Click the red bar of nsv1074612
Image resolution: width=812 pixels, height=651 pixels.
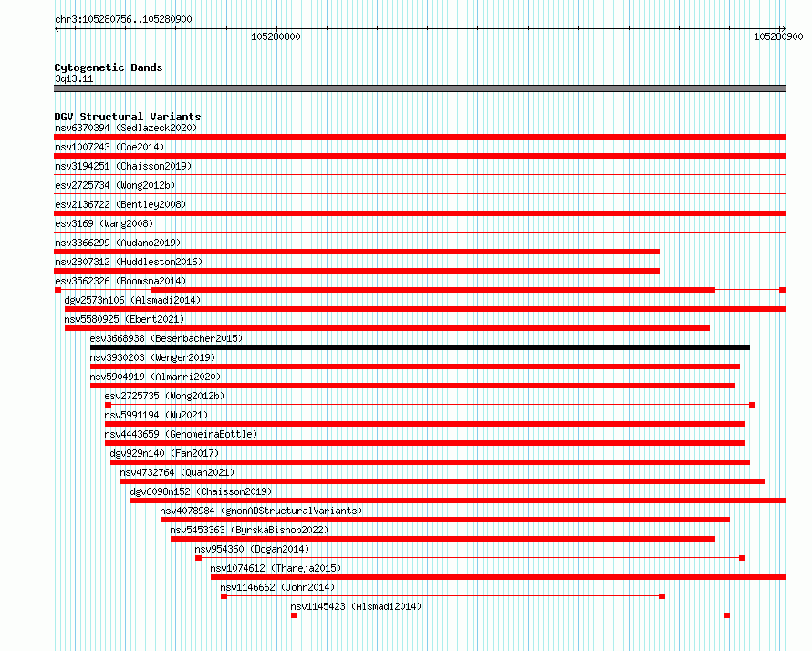click(x=499, y=577)
